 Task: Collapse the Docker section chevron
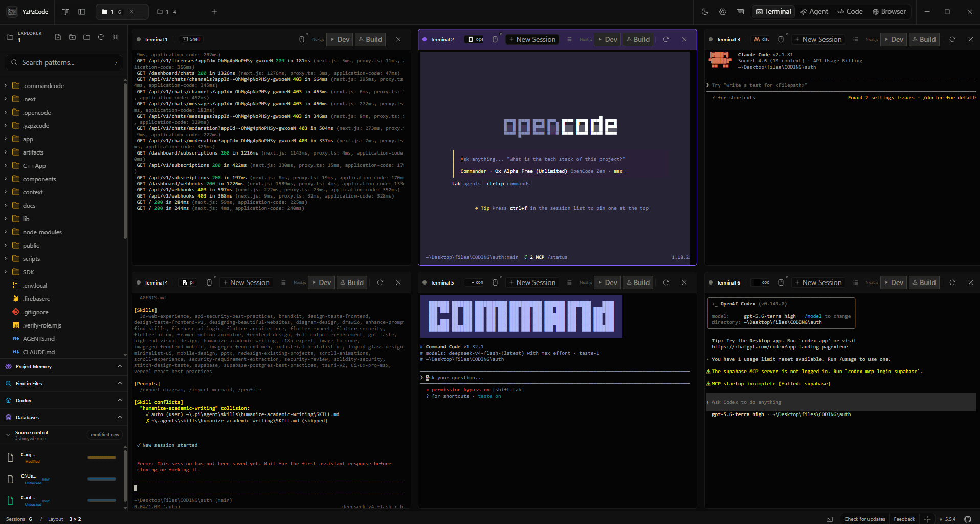120,400
